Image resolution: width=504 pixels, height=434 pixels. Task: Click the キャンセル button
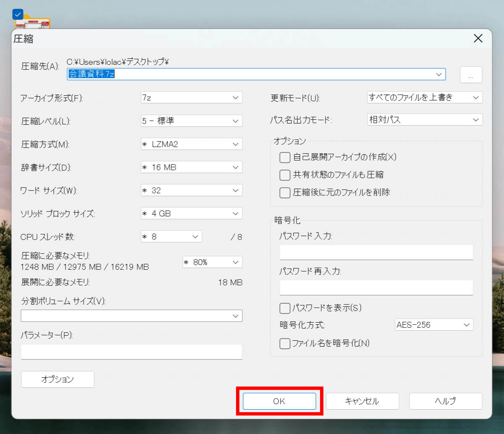point(362,401)
